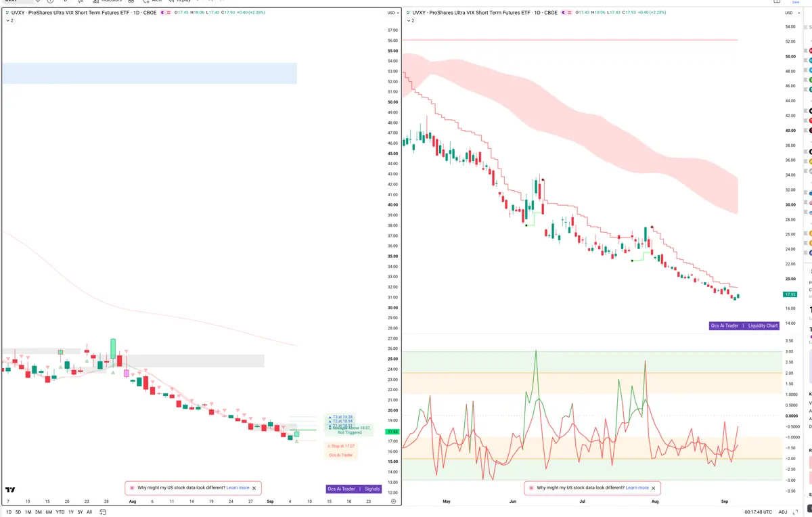Click the Ocs Ai Trader Liquidity Chart badge
This screenshot has width=812, height=517.
click(744, 325)
